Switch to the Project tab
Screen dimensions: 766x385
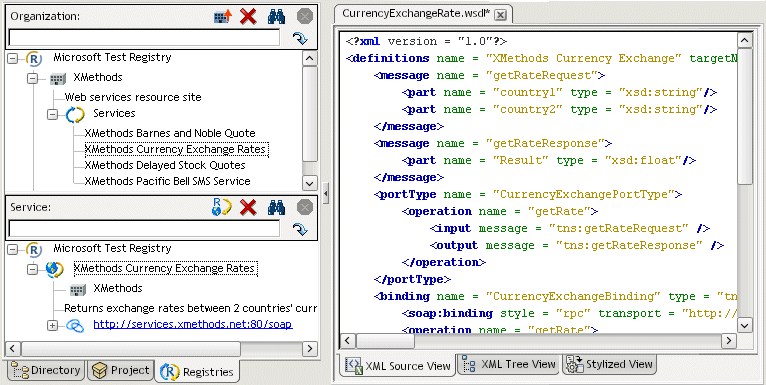[121, 370]
